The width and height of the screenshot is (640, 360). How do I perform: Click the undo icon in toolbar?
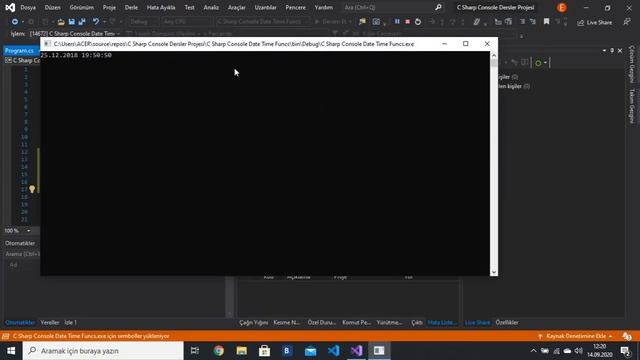96,22
